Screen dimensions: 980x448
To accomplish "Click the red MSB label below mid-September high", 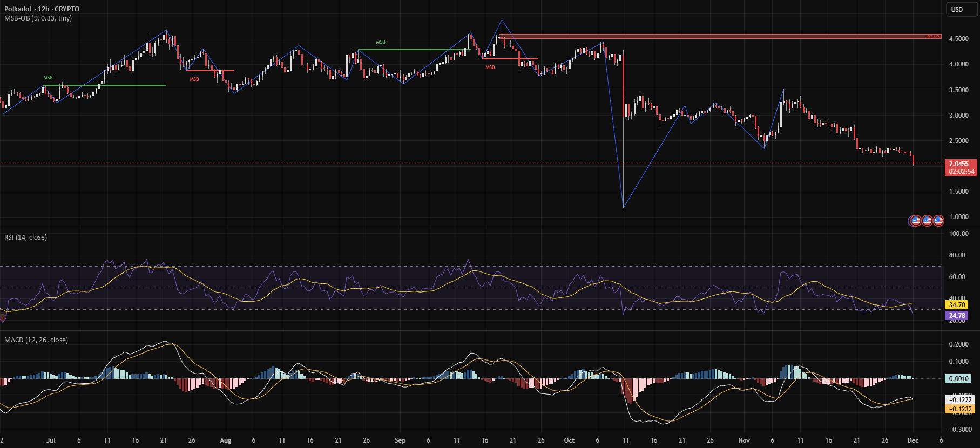I will (490, 67).
